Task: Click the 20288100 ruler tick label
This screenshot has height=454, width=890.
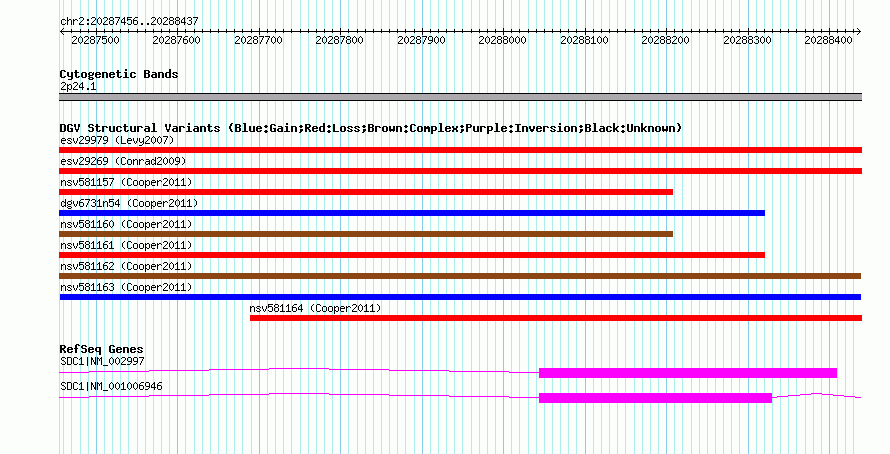Action: pyautogui.click(x=584, y=40)
